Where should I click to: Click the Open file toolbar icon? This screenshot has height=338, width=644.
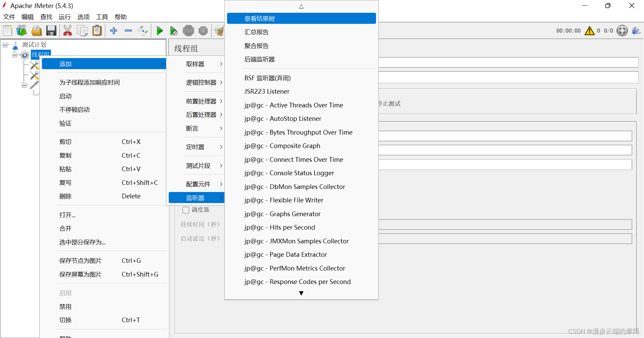tap(37, 31)
